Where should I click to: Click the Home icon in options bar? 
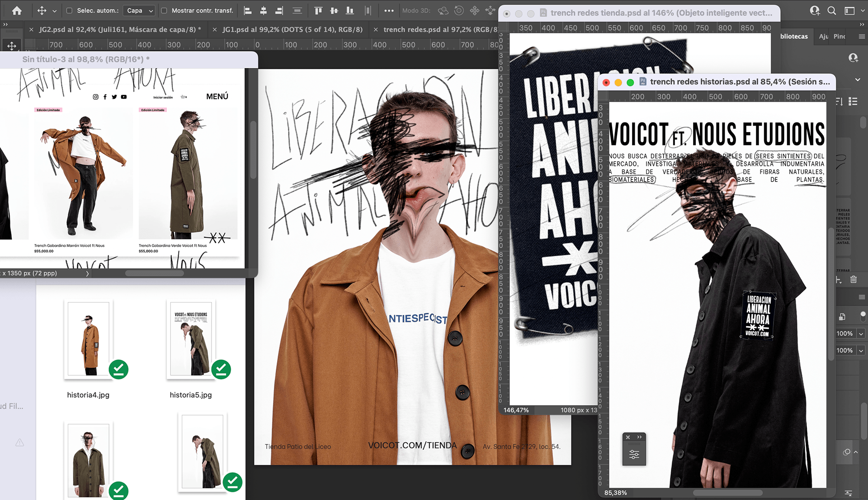click(x=17, y=10)
